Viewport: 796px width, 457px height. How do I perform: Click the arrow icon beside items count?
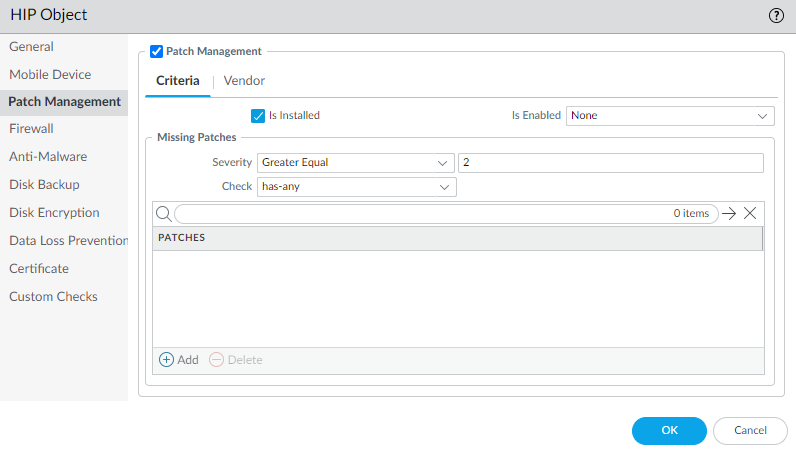coord(729,213)
